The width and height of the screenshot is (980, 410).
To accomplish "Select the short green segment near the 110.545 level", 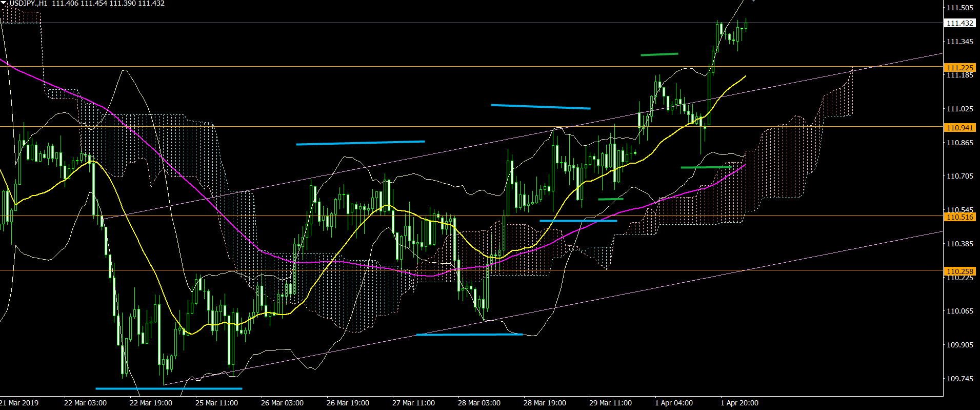I will point(611,199).
